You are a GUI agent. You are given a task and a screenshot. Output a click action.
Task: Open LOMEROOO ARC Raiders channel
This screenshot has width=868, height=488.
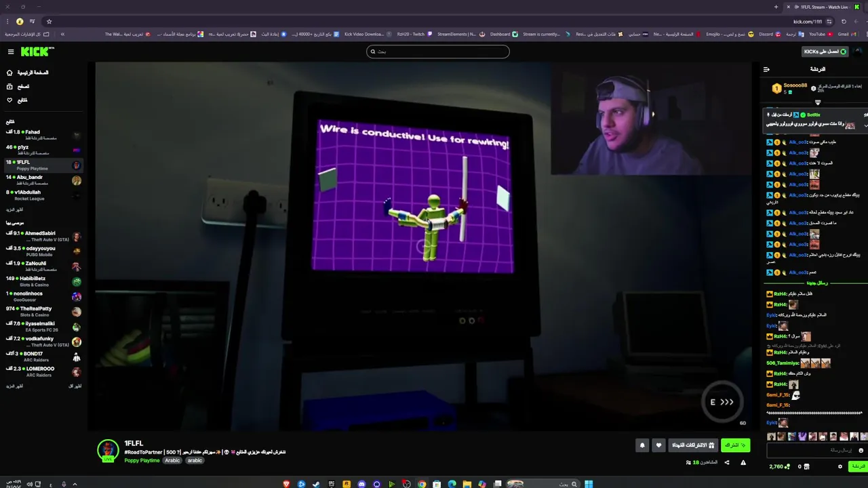[x=43, y=371]
